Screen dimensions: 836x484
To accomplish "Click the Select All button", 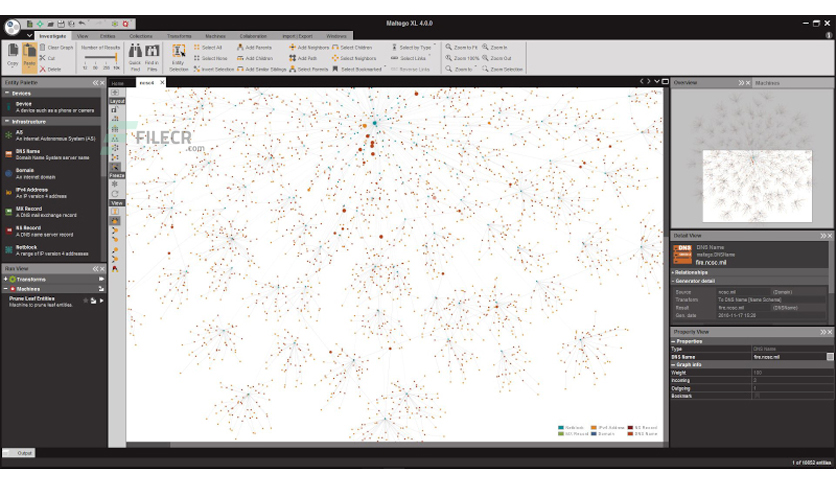I will click(208, 47).
